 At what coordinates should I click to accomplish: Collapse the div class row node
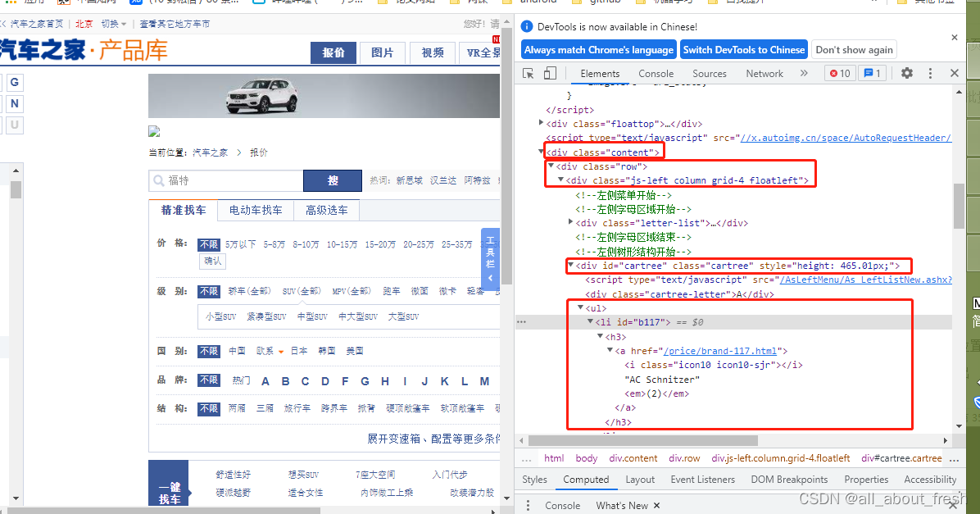pos(551,166)
